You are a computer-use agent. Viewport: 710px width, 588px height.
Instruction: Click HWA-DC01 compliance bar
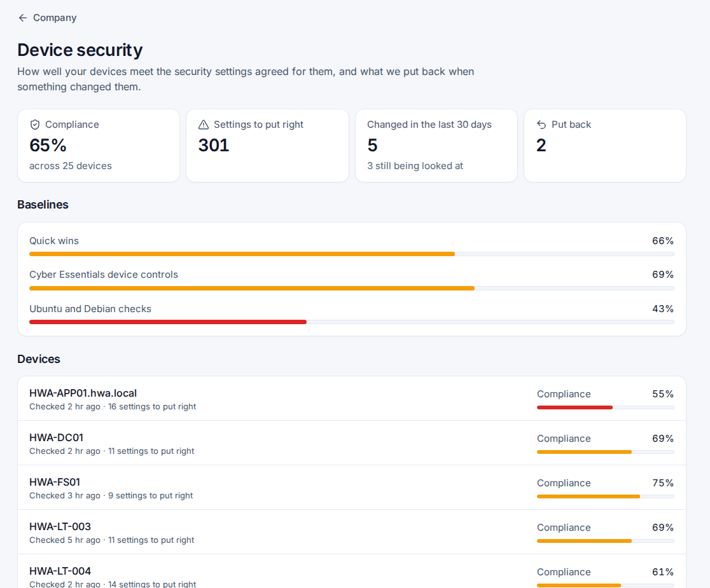pyautogui.click(x=606, y=452)
